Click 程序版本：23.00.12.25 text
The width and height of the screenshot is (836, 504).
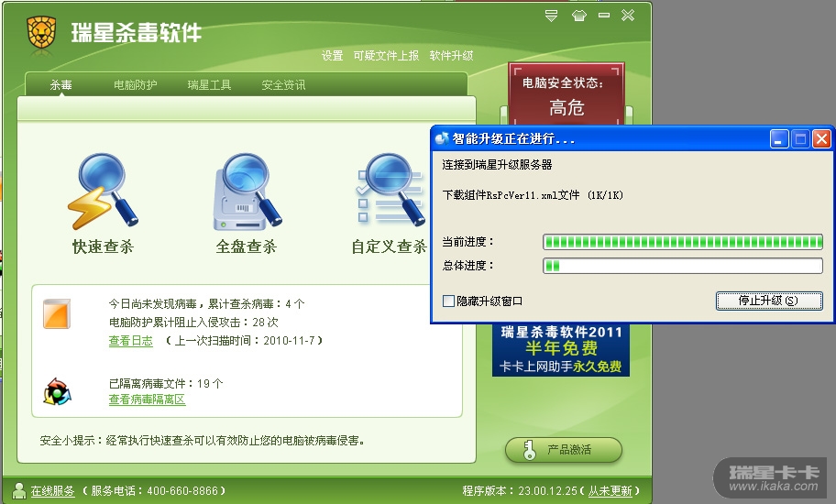coord(520,490)
